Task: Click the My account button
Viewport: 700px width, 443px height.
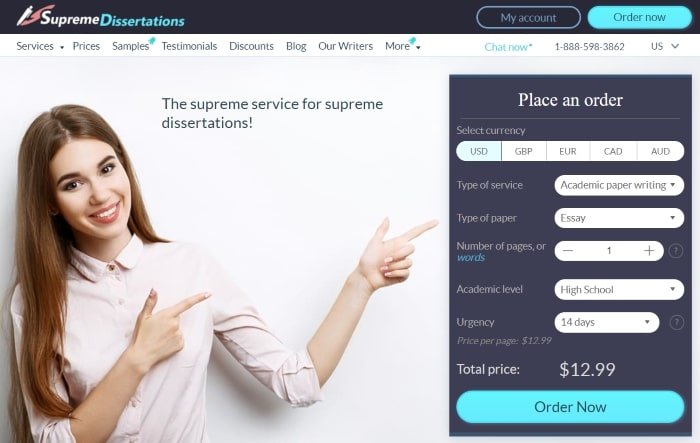Action: pyautogui.click(x=529, y=17)
